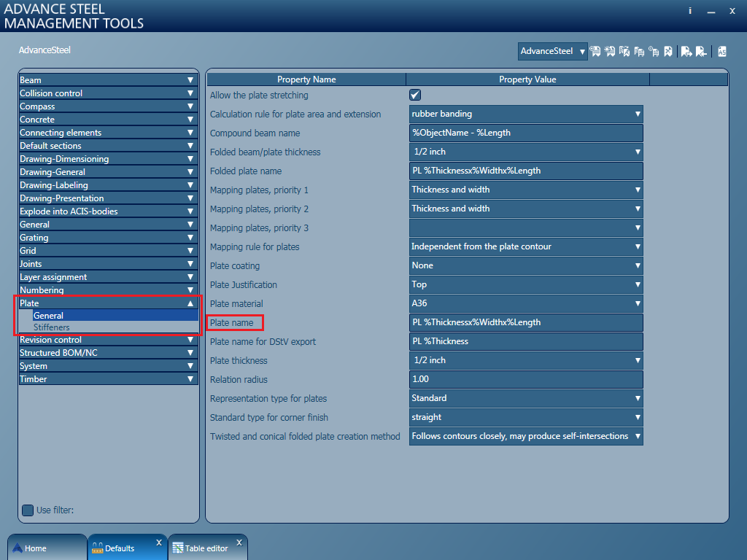Expand the Grid category
The height and width of the screenshot is (560, 747).
click(108, 251)
